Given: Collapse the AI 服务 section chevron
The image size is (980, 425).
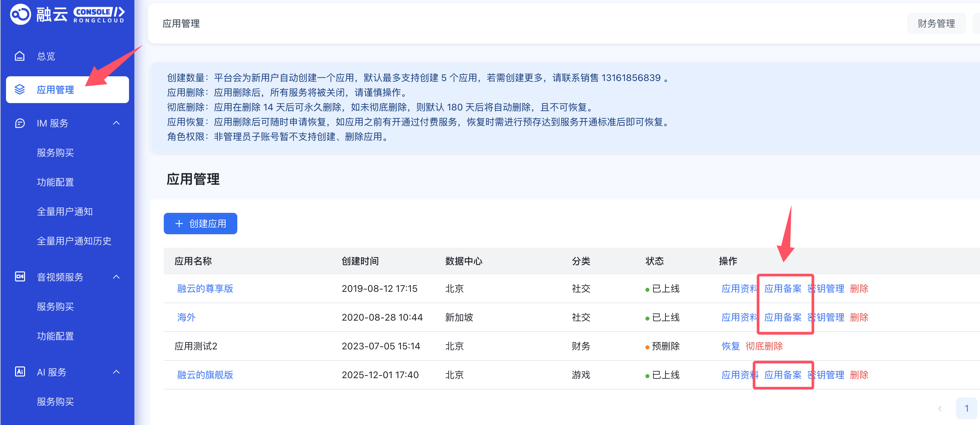Looking at the screenshot, I should point(116,372).
